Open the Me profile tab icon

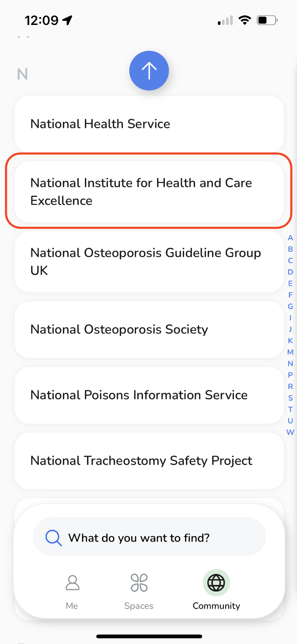click(72, 583)
